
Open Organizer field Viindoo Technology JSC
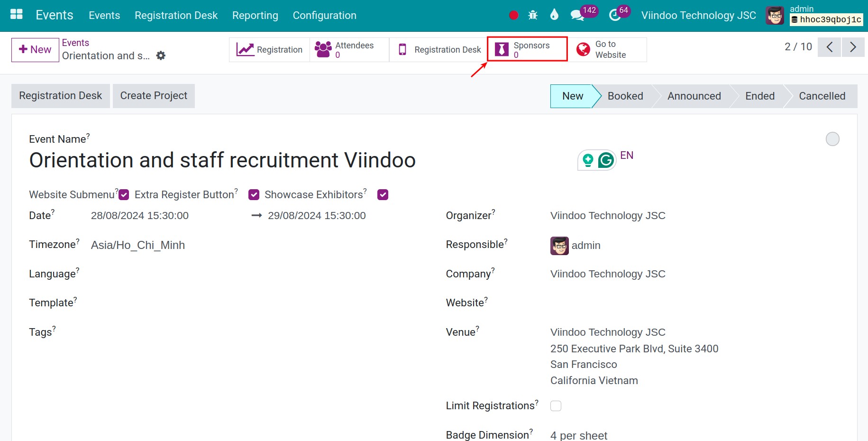click(608, 216)
